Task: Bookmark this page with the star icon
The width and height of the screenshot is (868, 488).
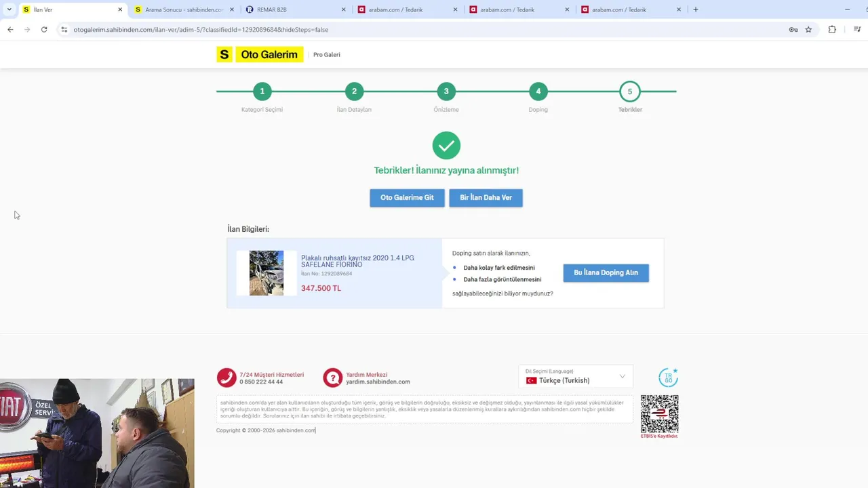Action: coord(808,30)
